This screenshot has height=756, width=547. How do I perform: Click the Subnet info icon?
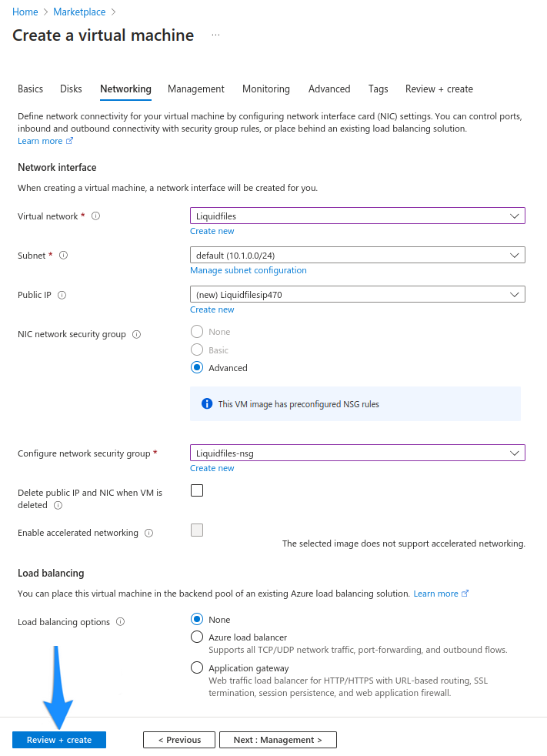[x=64, y=255]
